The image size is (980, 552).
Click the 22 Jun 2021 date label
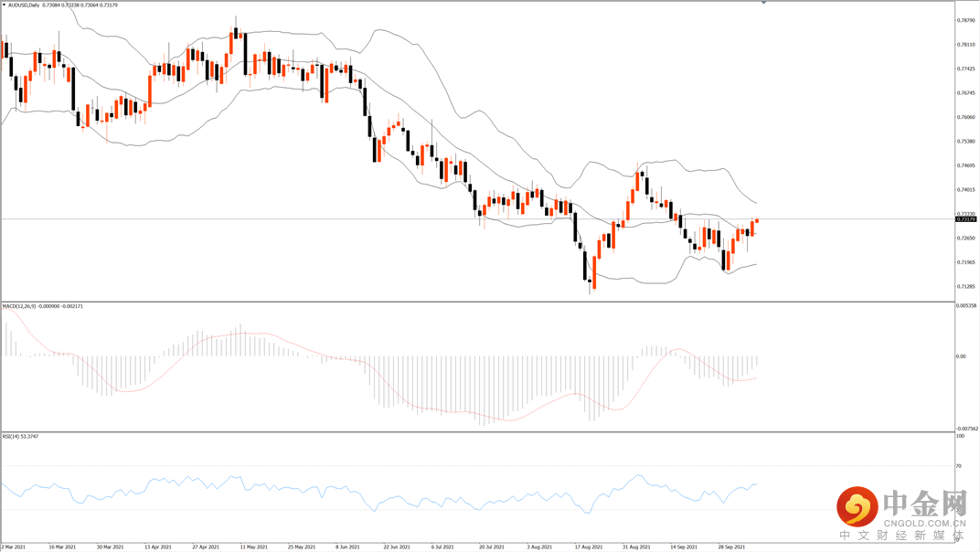tap(397, 547)
